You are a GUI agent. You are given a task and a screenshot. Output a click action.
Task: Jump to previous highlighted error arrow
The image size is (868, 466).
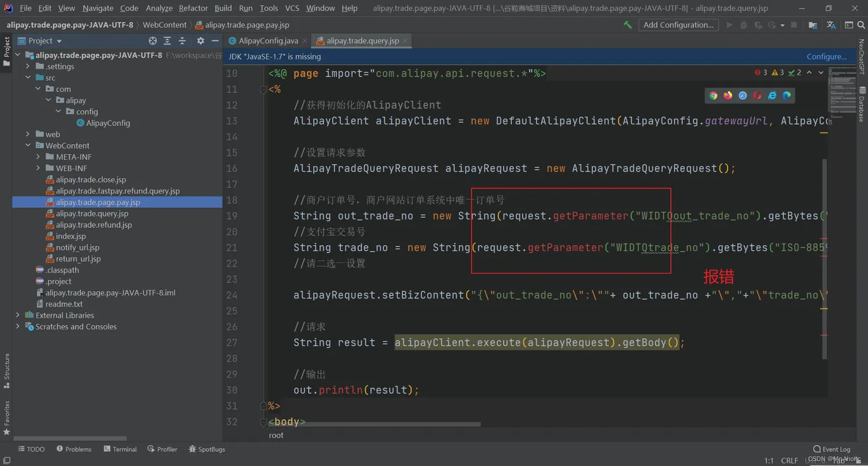pyautogui.click(x=809, y=73)
